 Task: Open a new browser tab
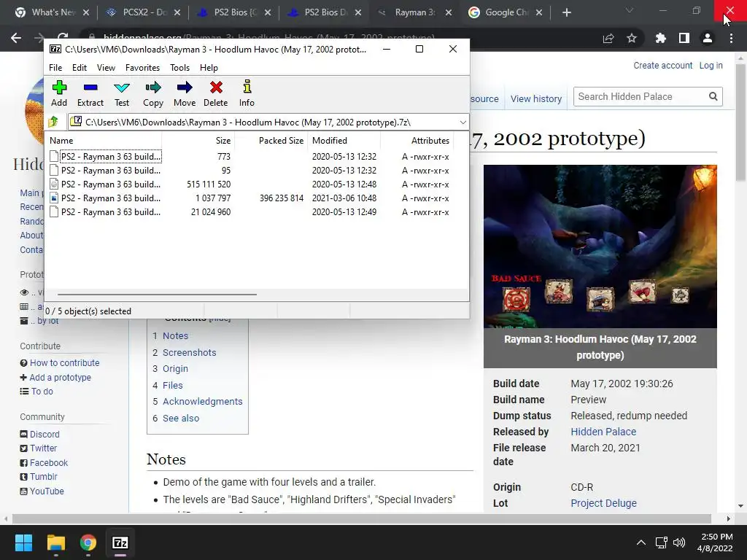point(566,12)
